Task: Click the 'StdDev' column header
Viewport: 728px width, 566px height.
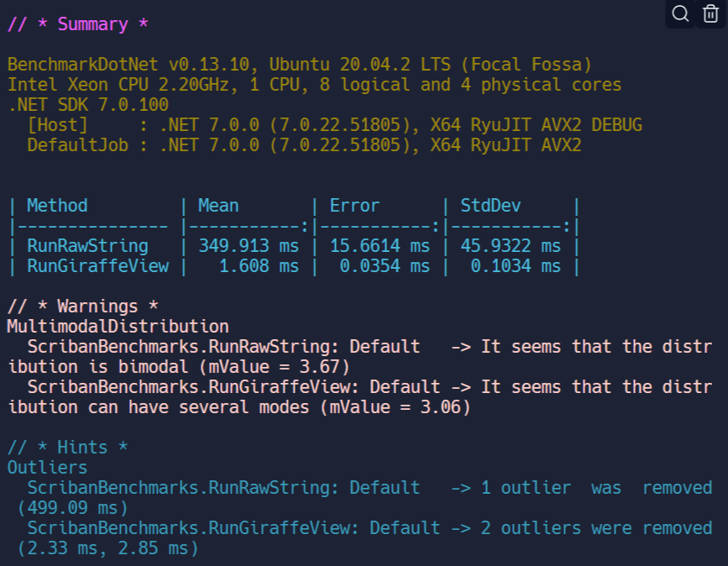Action: (x=490, y=206)
